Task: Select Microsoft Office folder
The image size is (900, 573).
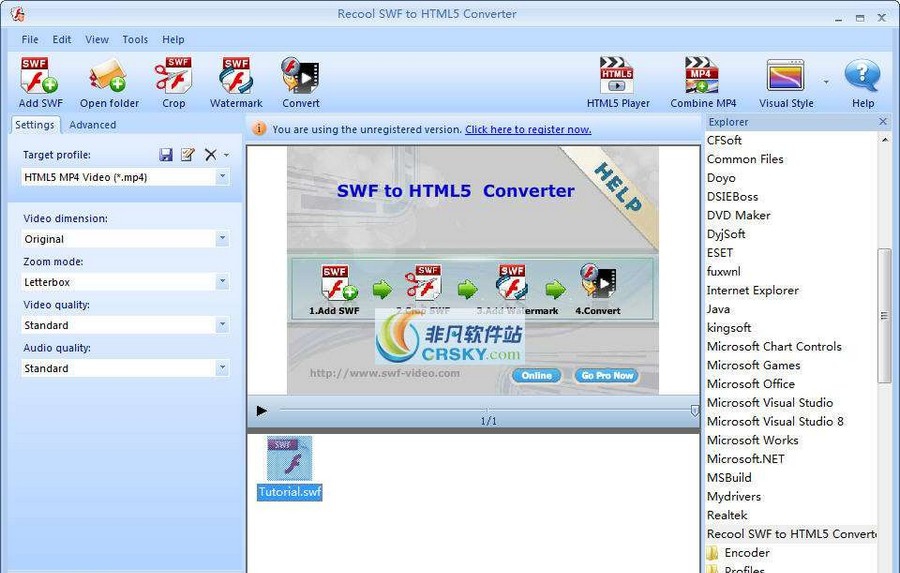Action: tap(750, 384)
